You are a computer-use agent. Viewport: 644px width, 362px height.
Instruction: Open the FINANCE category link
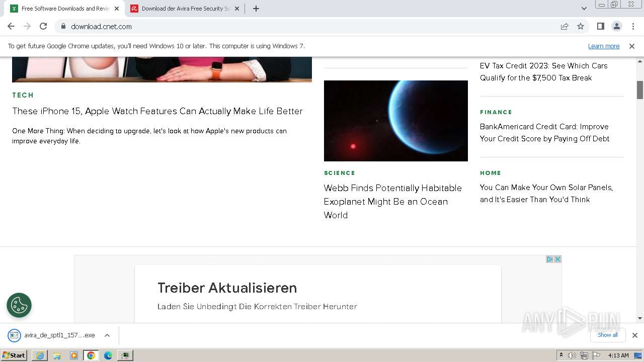496,112
